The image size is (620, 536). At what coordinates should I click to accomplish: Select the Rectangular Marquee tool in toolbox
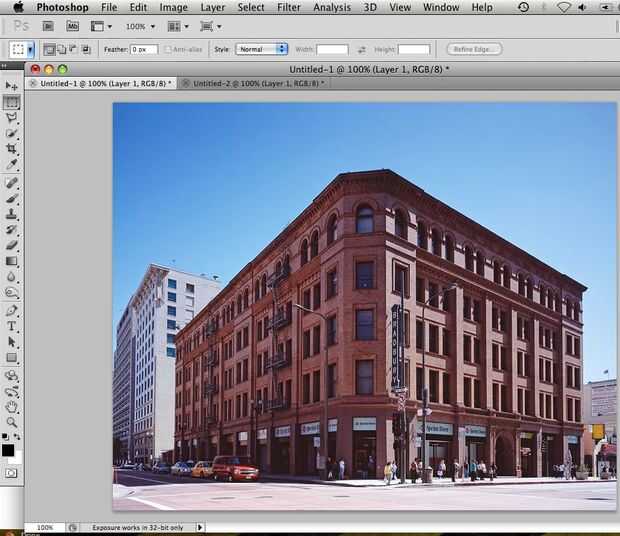coord(11,102)
